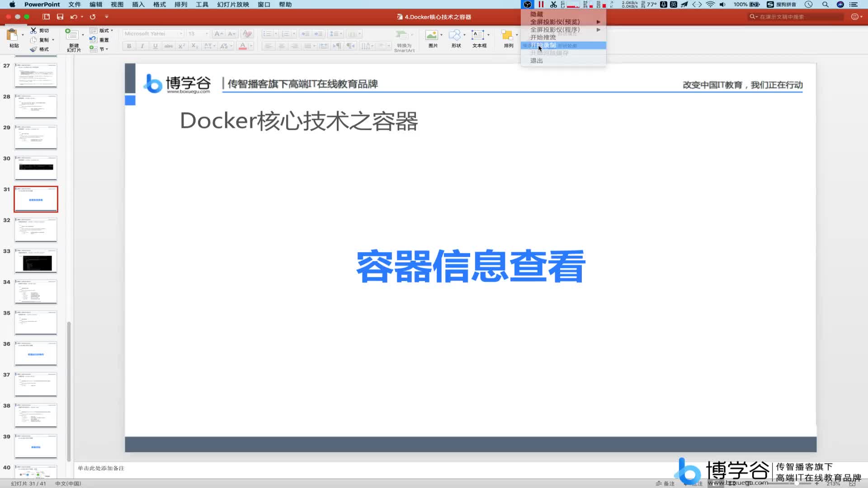This screenshot has width=868, height=488.
Task: Expand 全屏投影仪(预览) submenu
Action: point(563,22)
